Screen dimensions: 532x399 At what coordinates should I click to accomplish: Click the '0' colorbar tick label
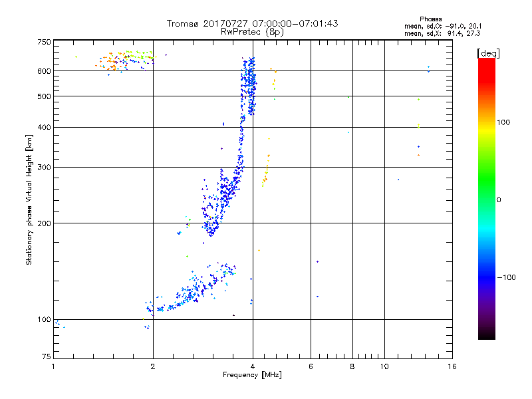(x=499, y=199)
